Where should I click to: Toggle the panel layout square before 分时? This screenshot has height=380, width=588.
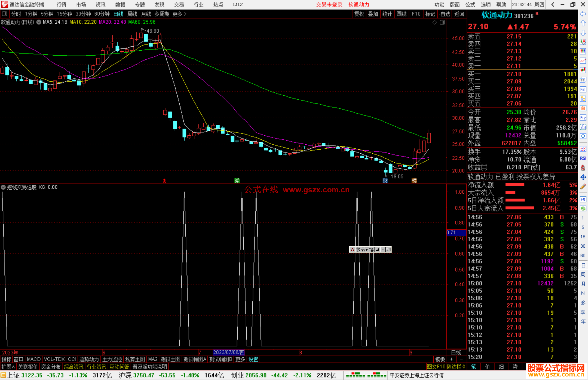[4, 14]
